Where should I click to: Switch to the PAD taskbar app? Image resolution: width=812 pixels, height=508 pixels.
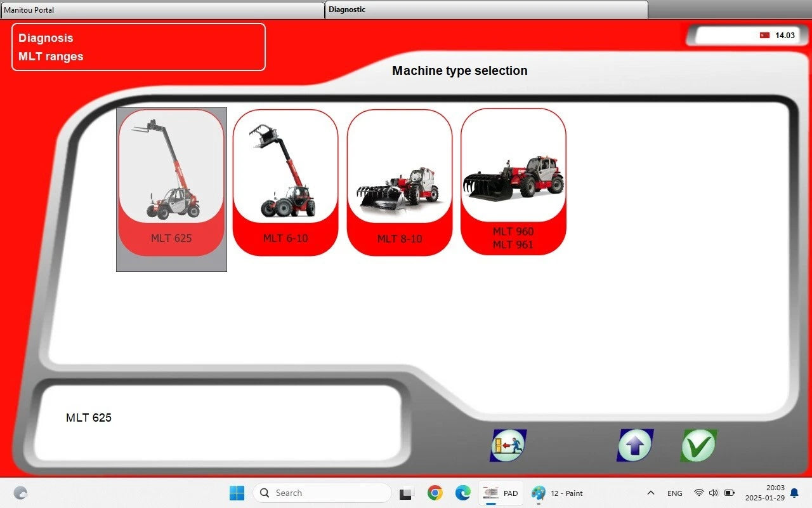click(501, 493)
